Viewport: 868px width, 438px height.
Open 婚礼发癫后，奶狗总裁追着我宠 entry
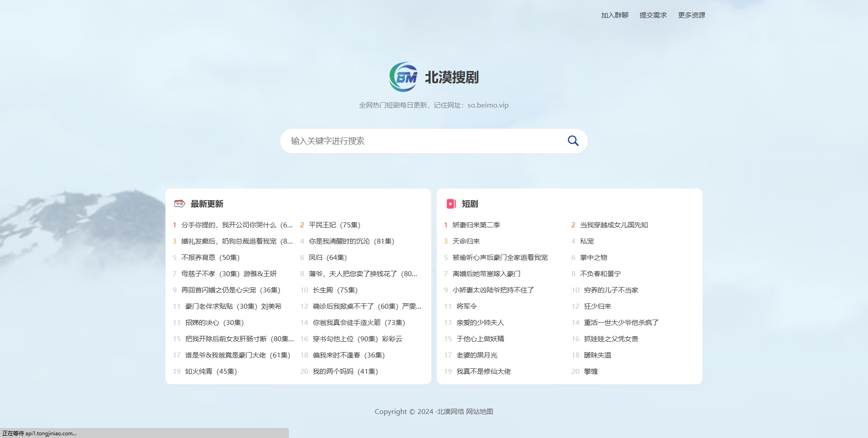[x=237, y=241]
